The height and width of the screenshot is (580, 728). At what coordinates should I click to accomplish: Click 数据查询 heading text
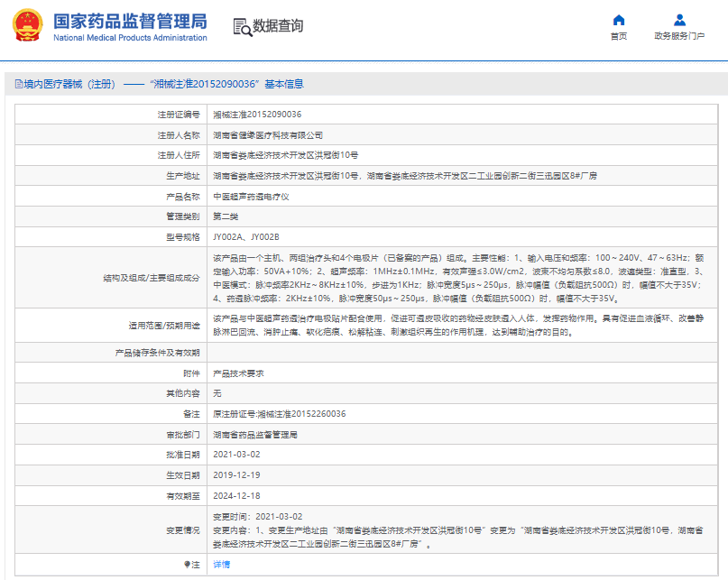click(x=278, y=26)
